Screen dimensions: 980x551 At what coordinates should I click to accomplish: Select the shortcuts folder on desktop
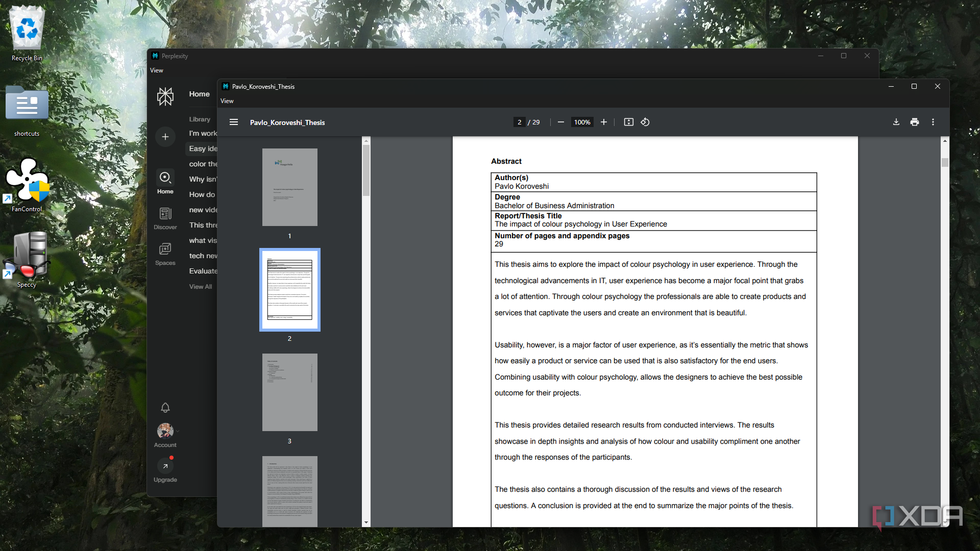[x=27, y=111]
